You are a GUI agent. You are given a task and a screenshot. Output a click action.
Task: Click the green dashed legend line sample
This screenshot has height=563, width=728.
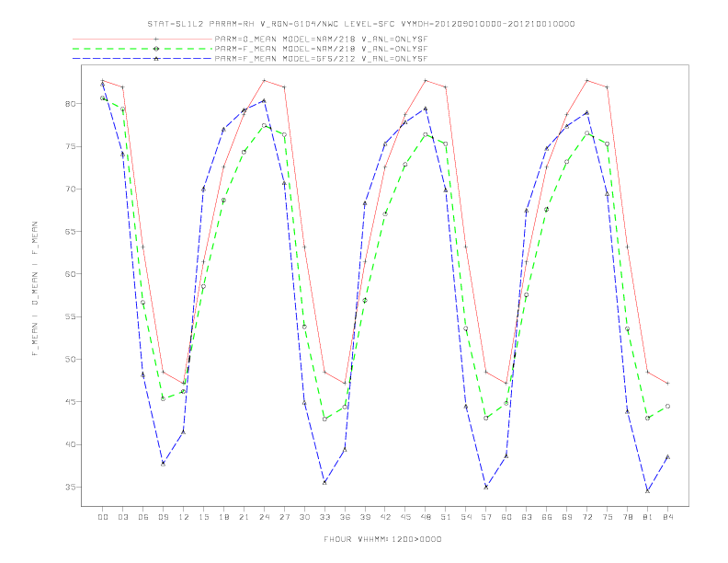pos(142,49)
